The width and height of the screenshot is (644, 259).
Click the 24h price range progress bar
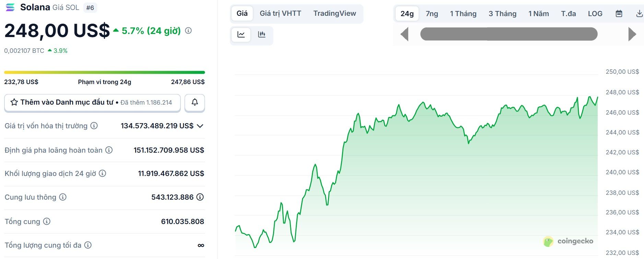[105, 72]
